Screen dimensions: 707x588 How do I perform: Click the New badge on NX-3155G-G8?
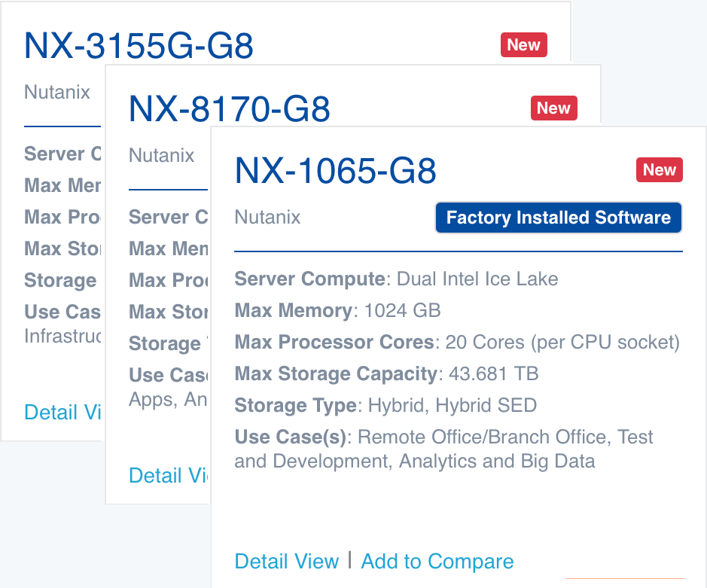pyautogui.click(x=523, y=45)
